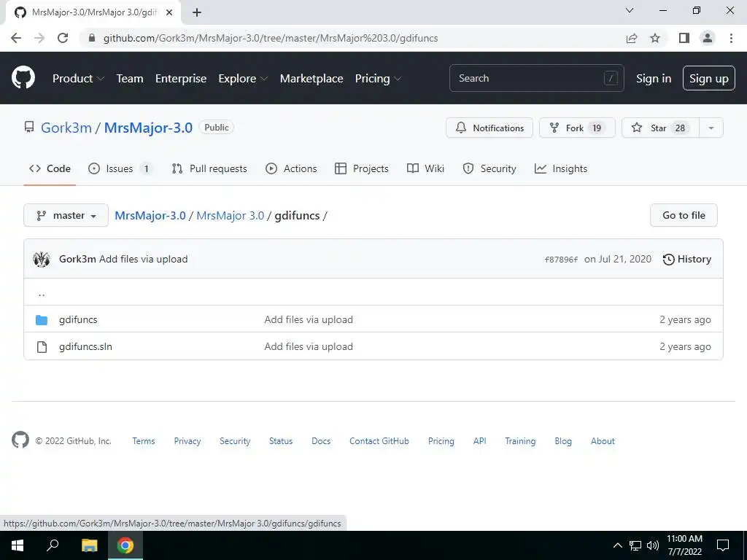The image size is (747, 560).
Task: Click the site lock icon in address bar
Action: pyautogui.click(x=92, y=38)
